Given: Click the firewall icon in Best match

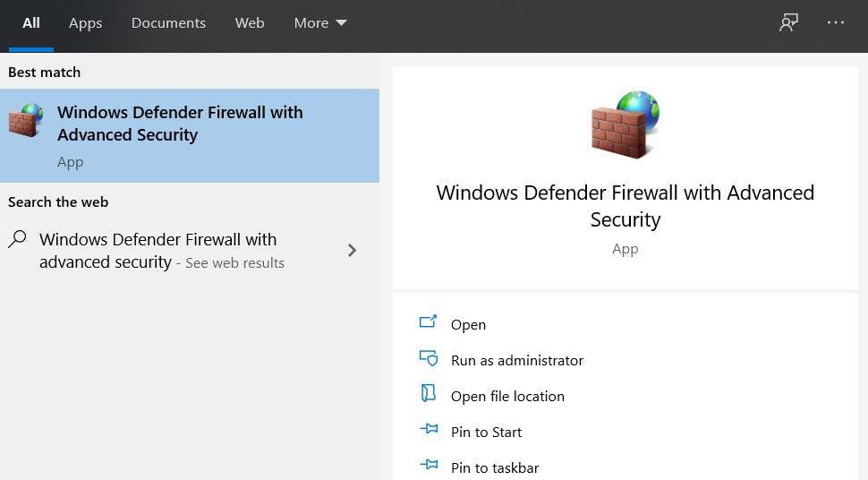Looking at the screenshot, I should [26, 121].
